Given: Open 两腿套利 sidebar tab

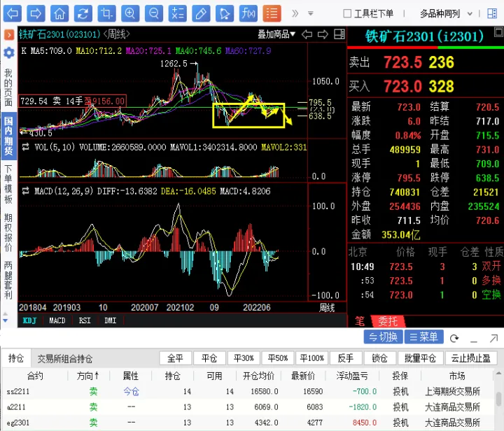Looking at the screenshot, I should point(8,280).
